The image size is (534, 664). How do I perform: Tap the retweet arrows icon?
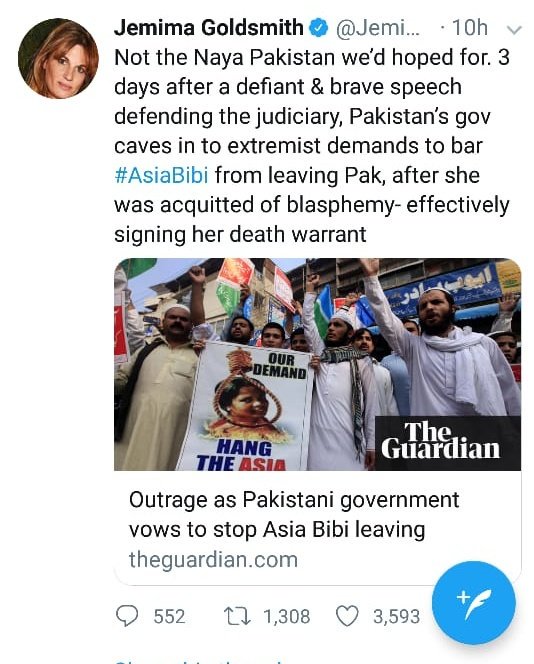point(237,616)
